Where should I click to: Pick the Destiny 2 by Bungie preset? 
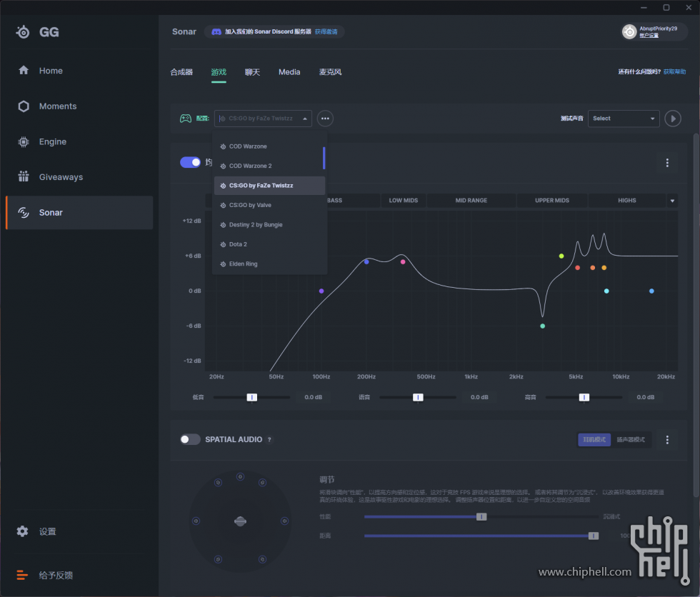pos(269,225)
